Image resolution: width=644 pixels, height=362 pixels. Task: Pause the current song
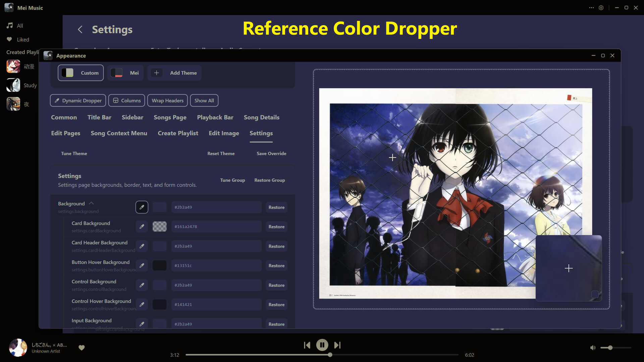(322, 345)
